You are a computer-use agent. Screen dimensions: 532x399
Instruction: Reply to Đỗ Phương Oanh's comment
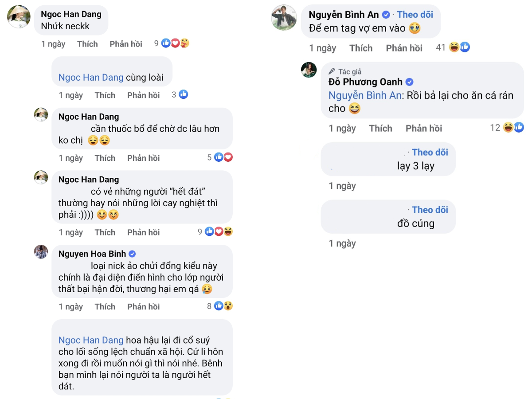point(423,128)
